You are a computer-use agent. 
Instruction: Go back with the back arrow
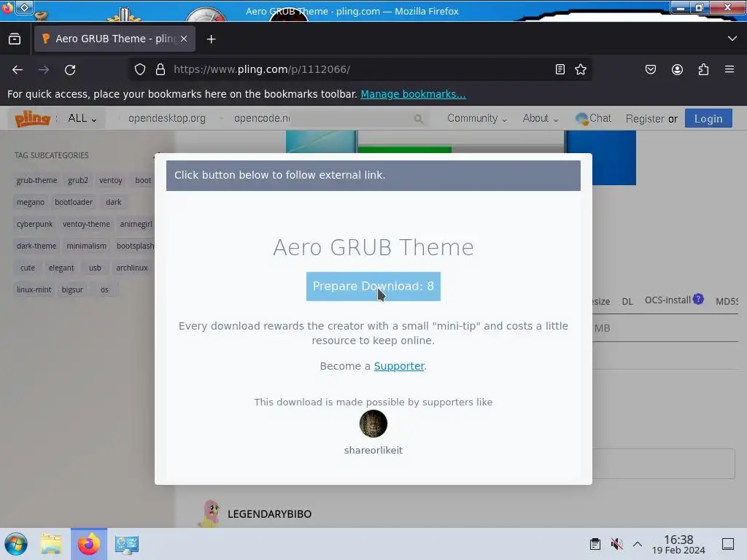[18, 69]
